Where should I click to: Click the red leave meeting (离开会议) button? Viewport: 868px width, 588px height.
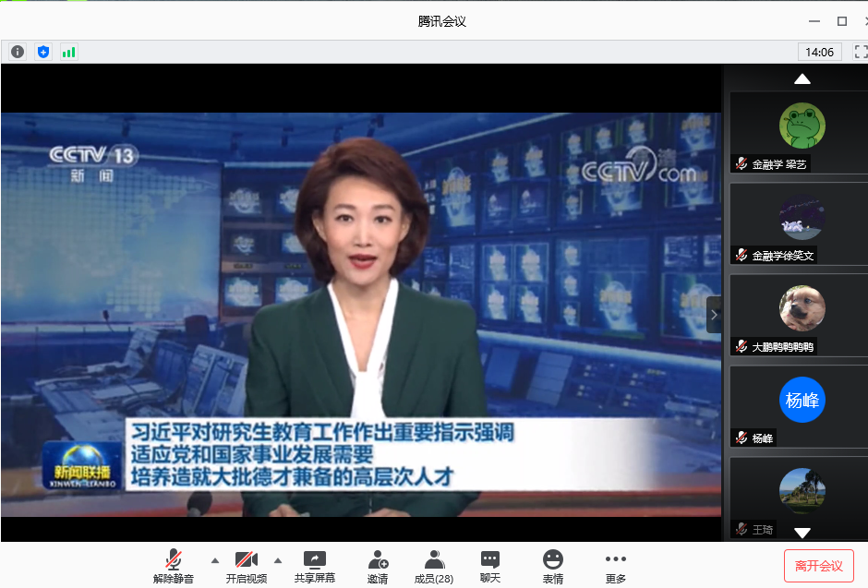(818, 565)
